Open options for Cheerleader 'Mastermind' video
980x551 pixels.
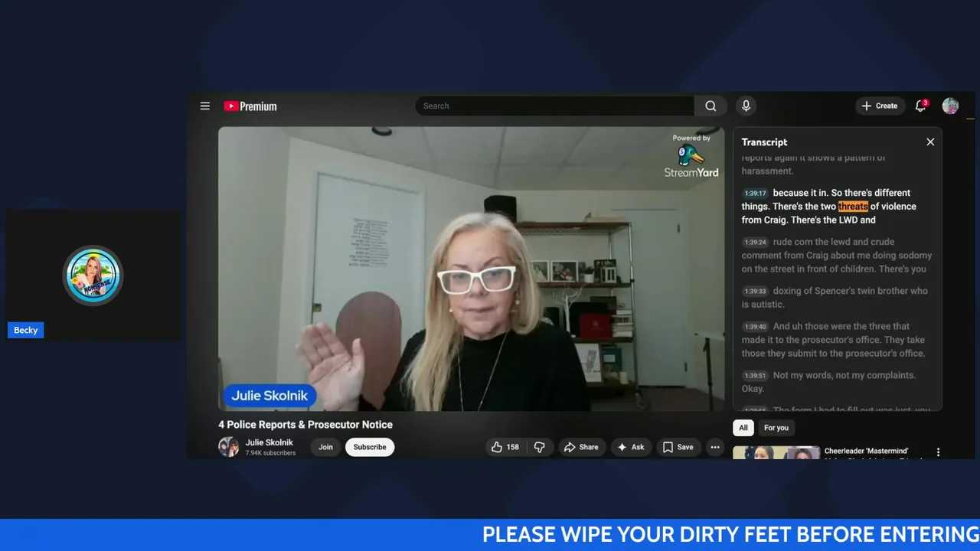point(938,452)
